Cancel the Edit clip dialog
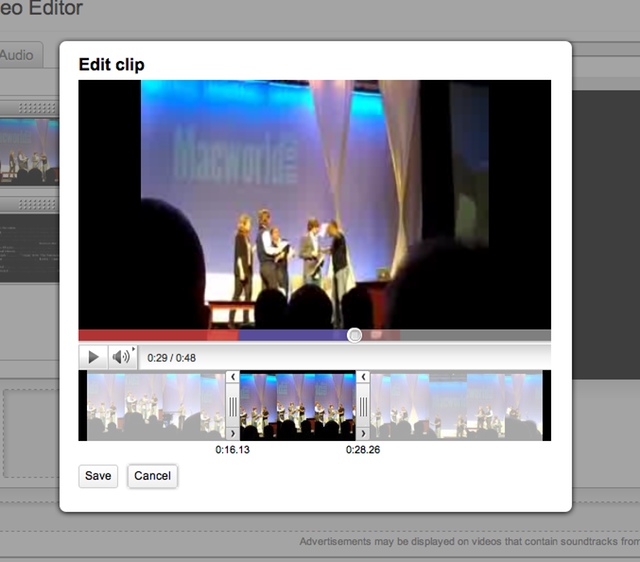The image size is (640, 562). point(152,476)
